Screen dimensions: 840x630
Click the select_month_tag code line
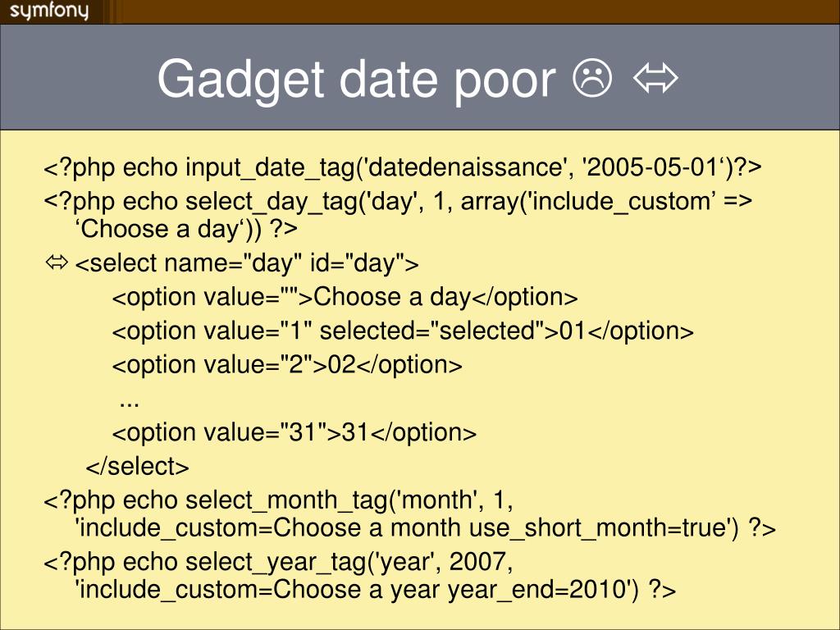(x=278, y=500)
